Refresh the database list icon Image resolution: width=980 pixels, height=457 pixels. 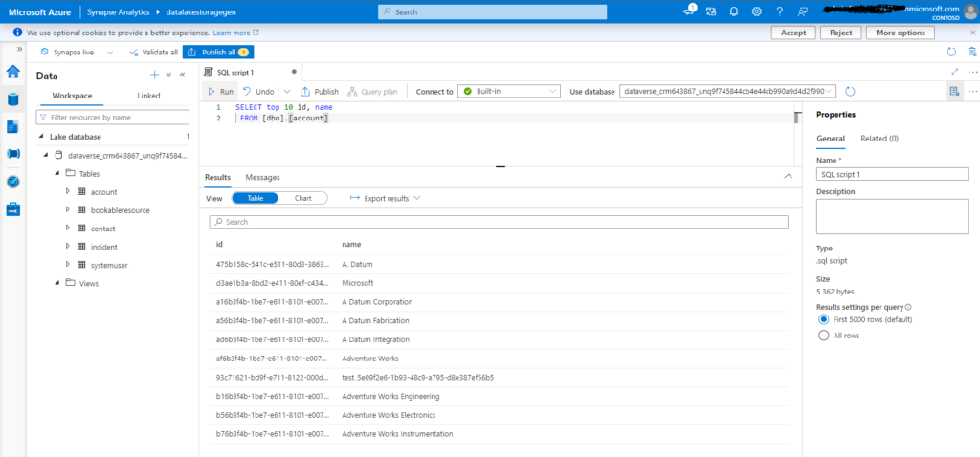tap(850, 91)
